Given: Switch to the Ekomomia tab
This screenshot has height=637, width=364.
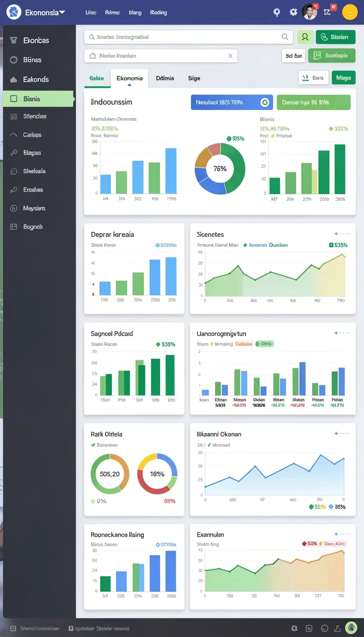Looking at the screenshot, I should [129, 78].
